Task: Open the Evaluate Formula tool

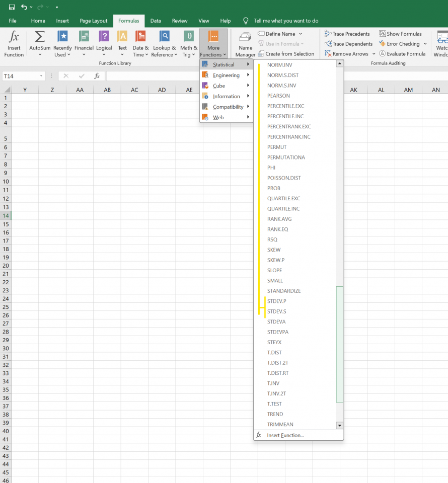Action: pos(403,53)
